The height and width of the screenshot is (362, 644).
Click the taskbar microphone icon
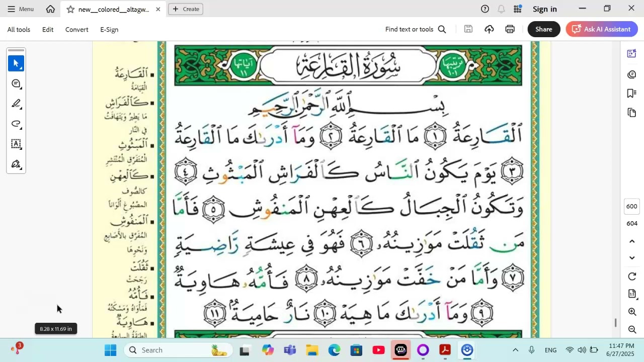531,350
